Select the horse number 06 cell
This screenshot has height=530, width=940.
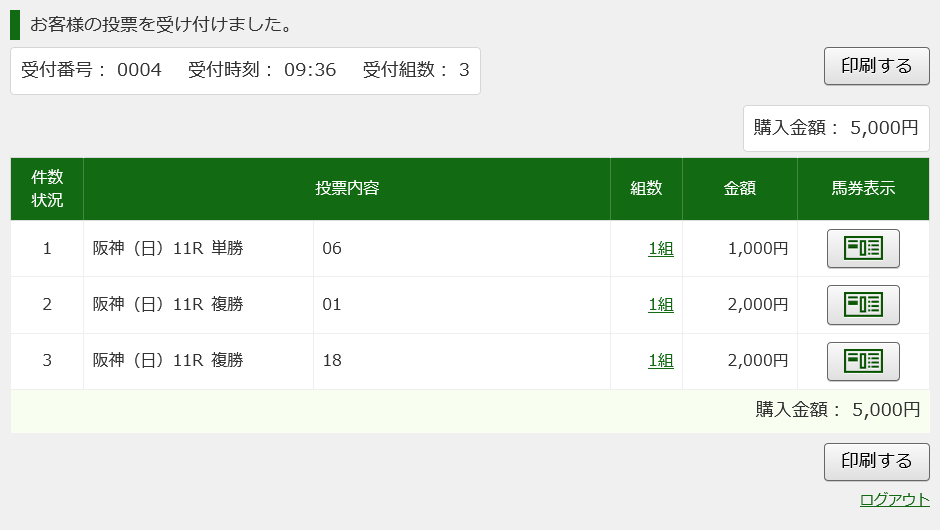pos(462,248)
